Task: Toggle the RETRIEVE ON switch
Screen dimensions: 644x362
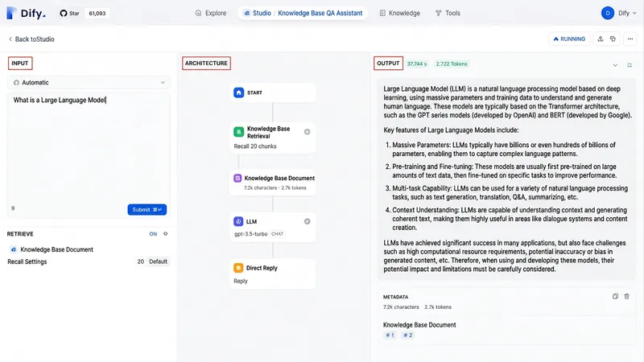Action: 153,234
